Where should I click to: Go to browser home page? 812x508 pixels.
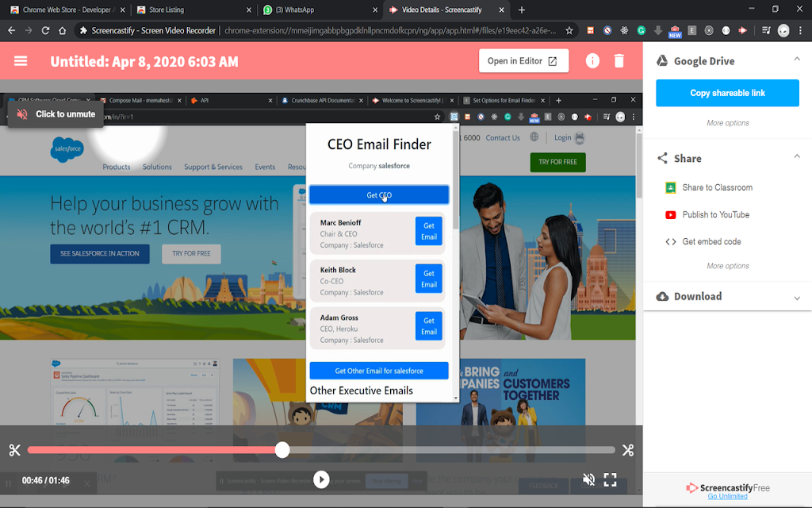point(62,31)
